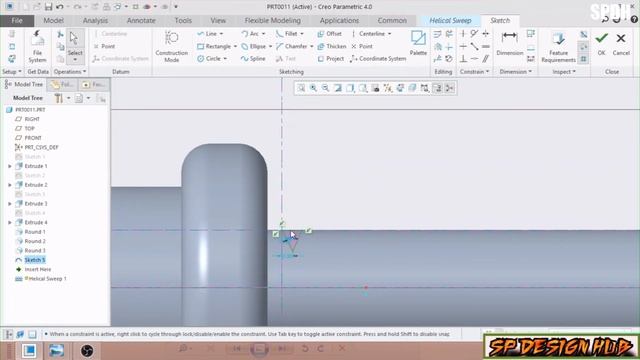Image resolution: width=640 pixels, height=360 pixels.
Task: Confirm sketch with OK checkmark
Action: click(601, 44)
